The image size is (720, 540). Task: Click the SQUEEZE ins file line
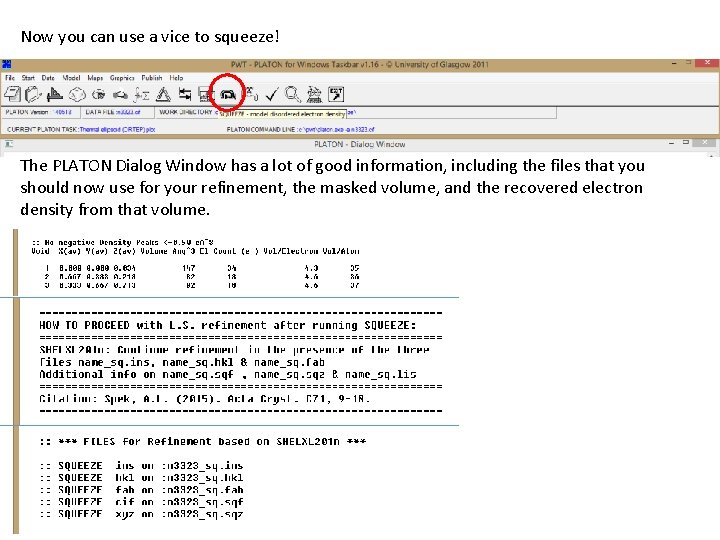point(141,466)
